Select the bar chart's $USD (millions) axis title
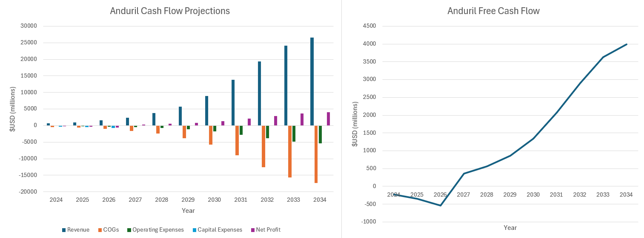 tap(13, 109)
